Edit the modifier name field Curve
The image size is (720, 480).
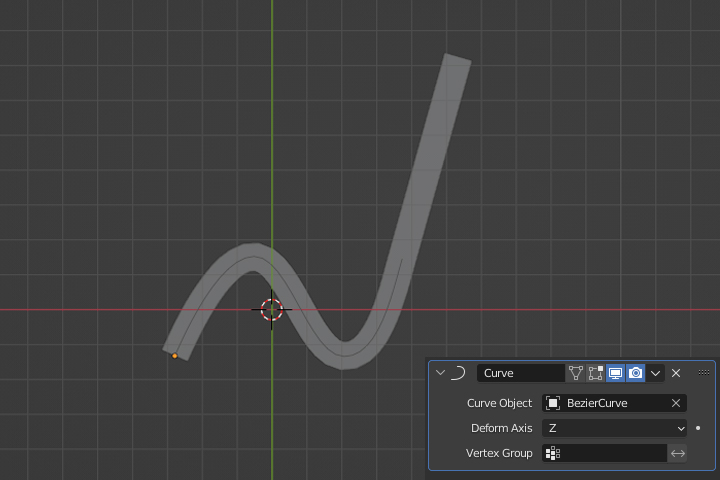(521, 373)
